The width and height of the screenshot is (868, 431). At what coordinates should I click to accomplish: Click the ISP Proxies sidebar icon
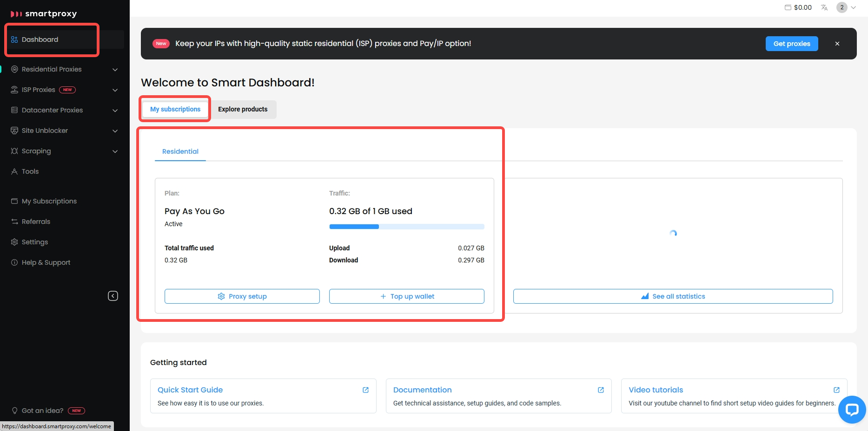pos(14,90)
